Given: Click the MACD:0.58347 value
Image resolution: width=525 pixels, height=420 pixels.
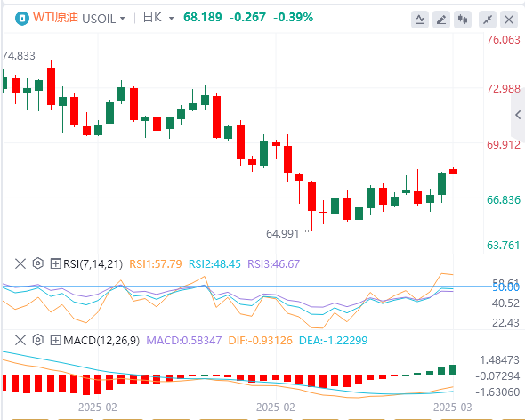Looking at the screenshot, I should (184, 341).
